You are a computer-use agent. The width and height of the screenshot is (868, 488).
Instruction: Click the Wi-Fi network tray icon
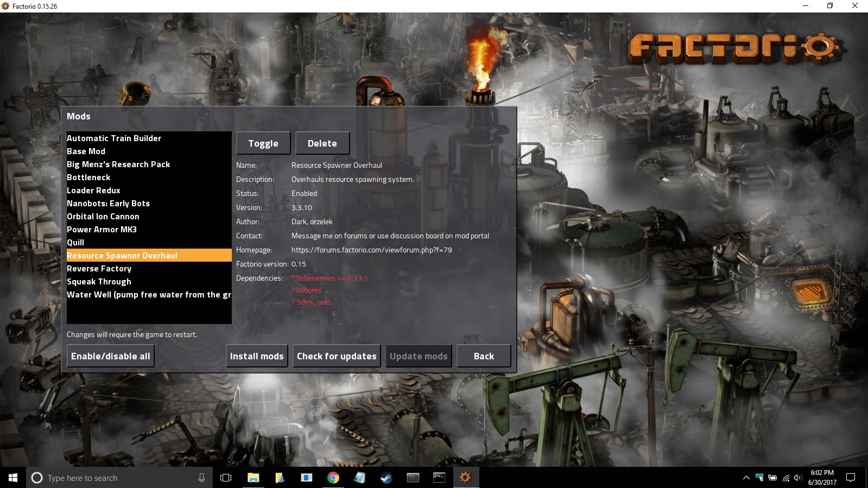coord(785,478)
